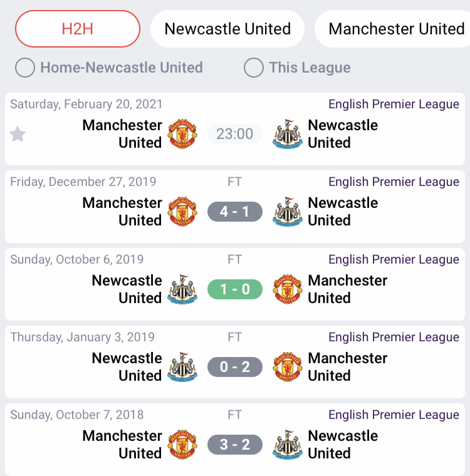Click Manchester United crest in the 0 - 2 match
The width and height of the screenshot is (470, 476).
pyautogui.click(x=288, y=367)
